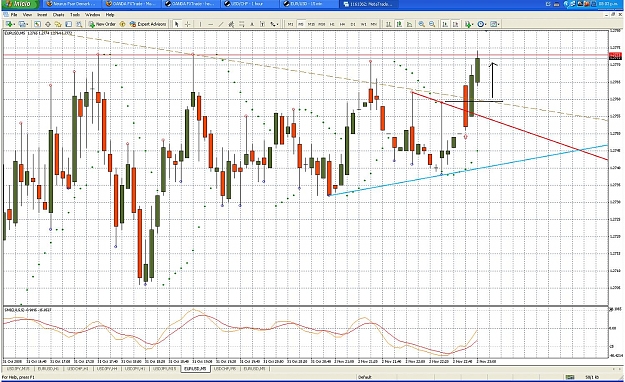Click the connection status bars icon in status bar
625x382 pixels.
(570, 377)
